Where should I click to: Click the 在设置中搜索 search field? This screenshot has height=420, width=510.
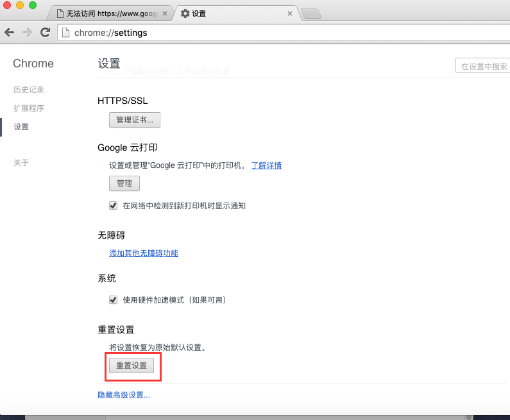483,66
